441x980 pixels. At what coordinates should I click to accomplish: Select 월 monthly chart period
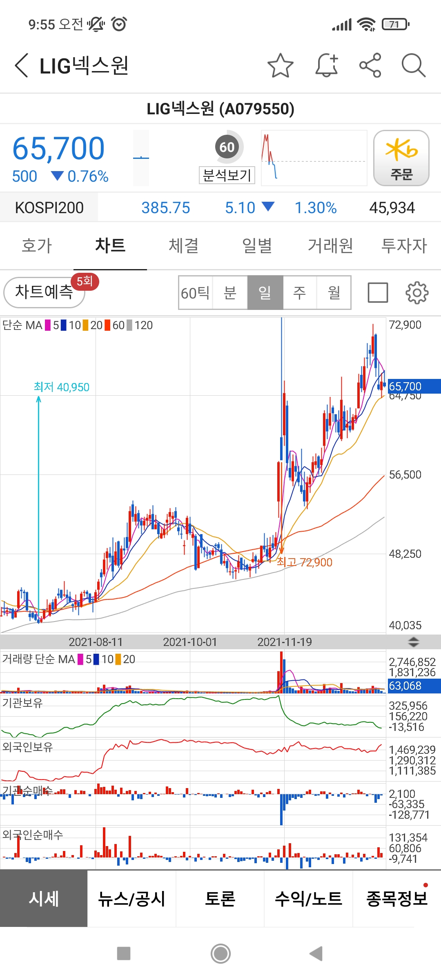(x=334, y=293)
